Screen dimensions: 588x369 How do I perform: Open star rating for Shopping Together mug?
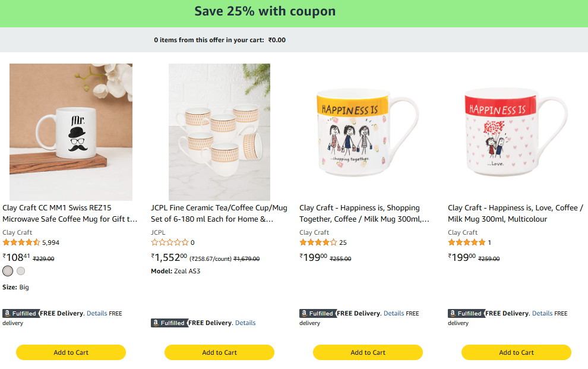pos(318,242)
